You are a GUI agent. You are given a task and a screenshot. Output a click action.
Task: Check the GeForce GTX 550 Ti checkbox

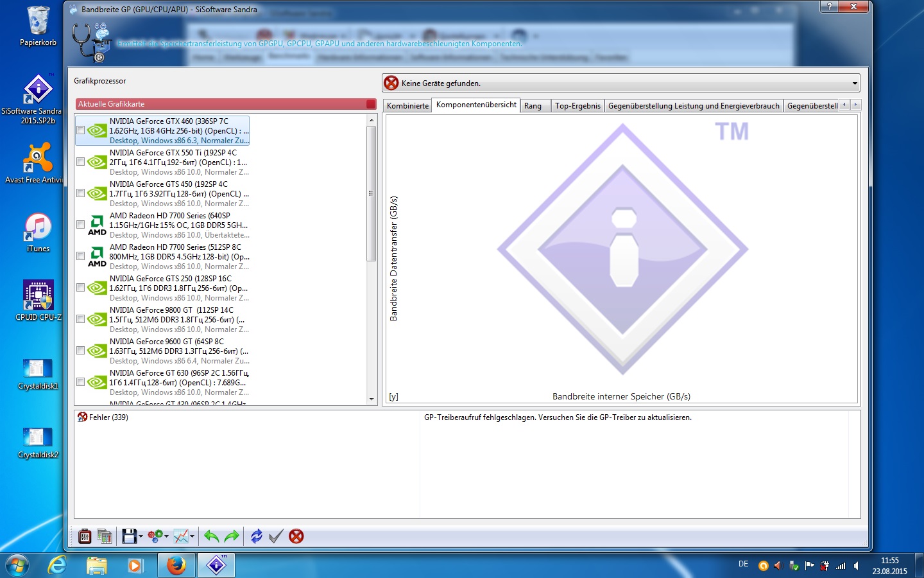(x=80, y=162)
